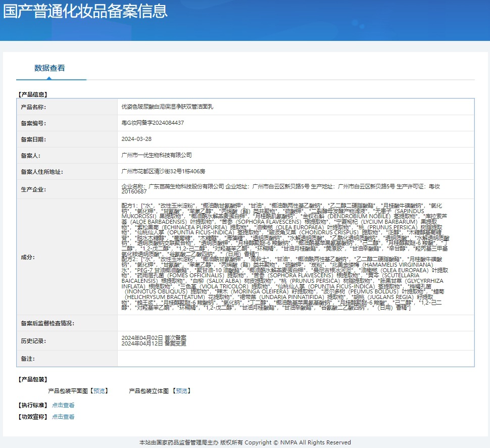The width and height of the screenshot is (490, 448).
Task: Click the 生产企业 information text
Action: pyautogui.click(x=280, y=189)
